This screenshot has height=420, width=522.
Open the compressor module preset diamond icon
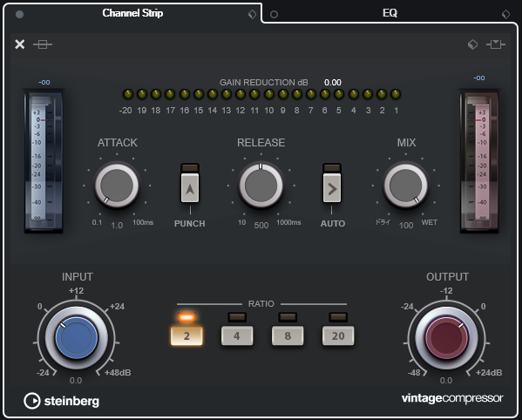(472, 44)
